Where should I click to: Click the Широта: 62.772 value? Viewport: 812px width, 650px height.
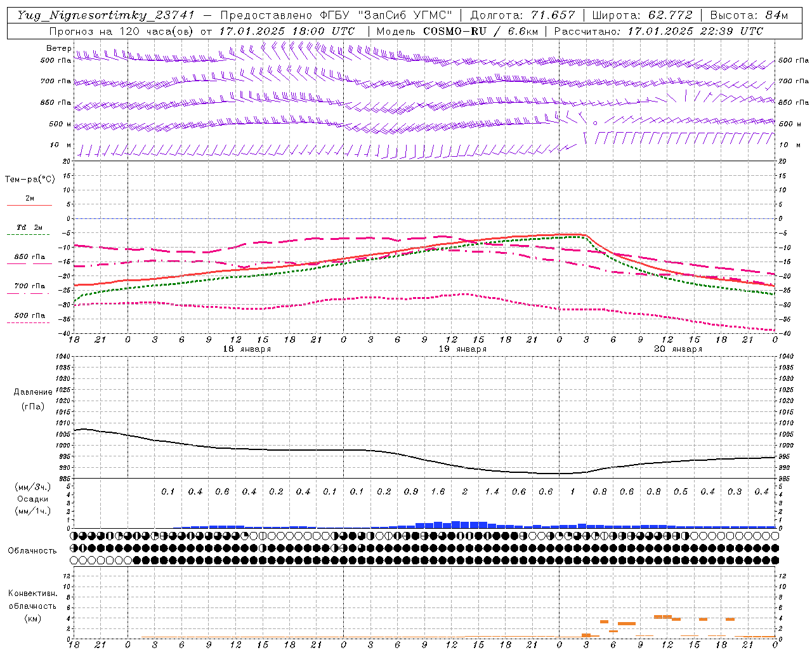(x=643, y=15)
